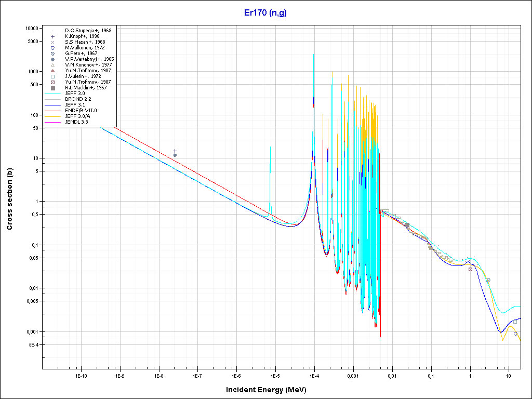Select the G.Peto+ legend marker symbol

[x=53, y=54]
